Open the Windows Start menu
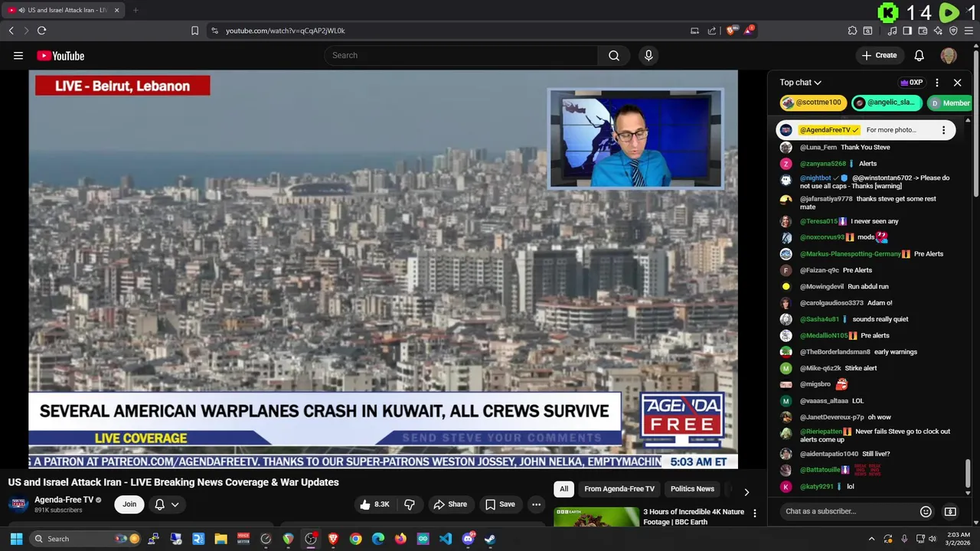Viewport: 980px width, 551px height. [16, 539]
